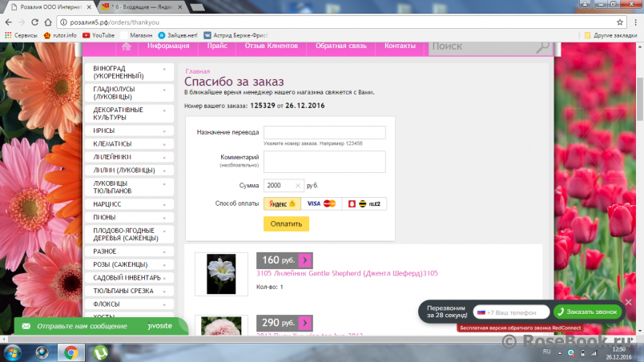
Task: Click the Комментарий text area
Action: tap(324, 162)
